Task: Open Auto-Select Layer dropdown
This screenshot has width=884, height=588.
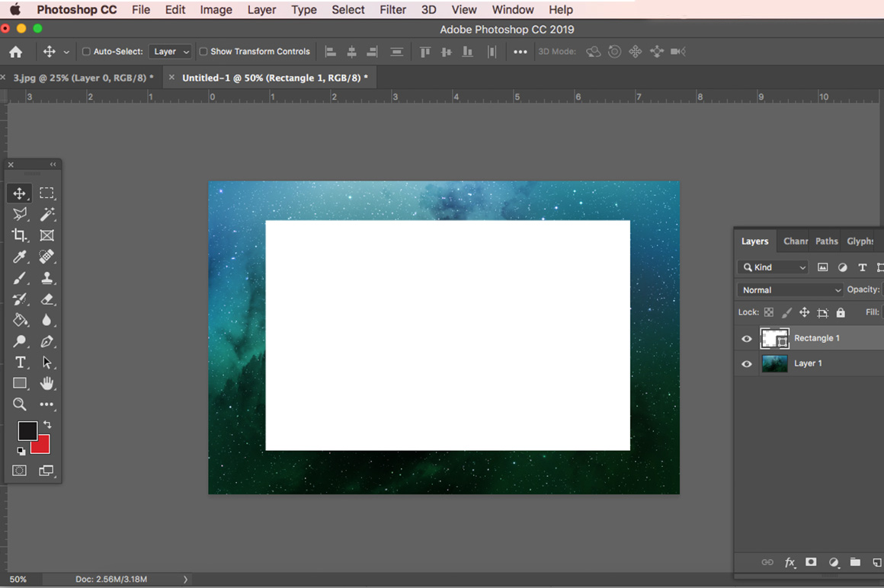Action: pos(170,51)
